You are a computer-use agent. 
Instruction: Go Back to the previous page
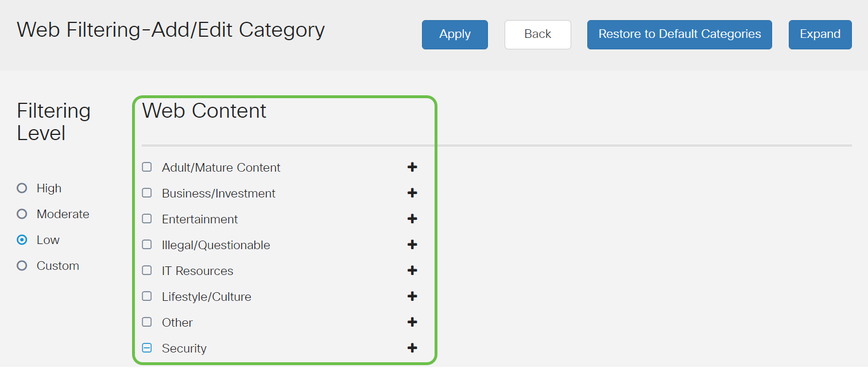[537, 34]
